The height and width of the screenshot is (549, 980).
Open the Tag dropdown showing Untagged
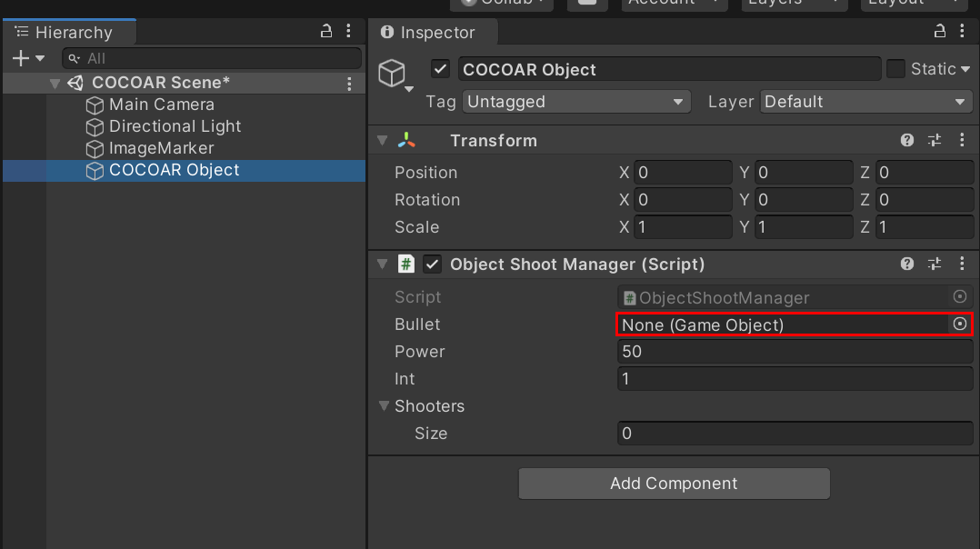[x=576, y=102]
